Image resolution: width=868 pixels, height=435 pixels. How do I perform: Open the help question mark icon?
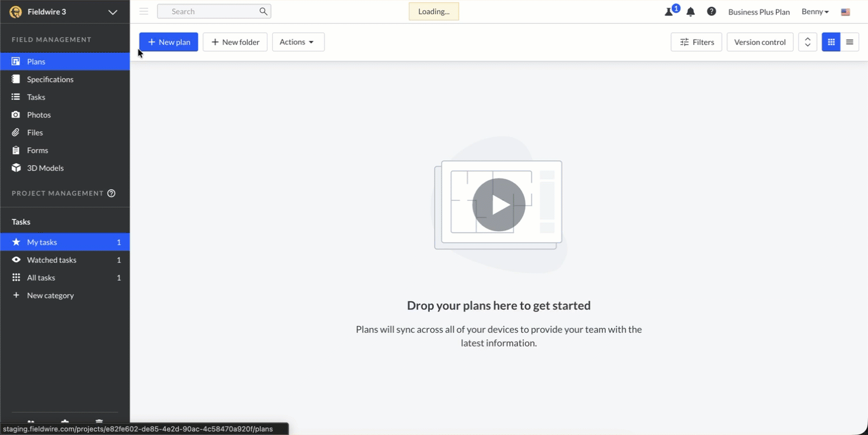point(712,12)
